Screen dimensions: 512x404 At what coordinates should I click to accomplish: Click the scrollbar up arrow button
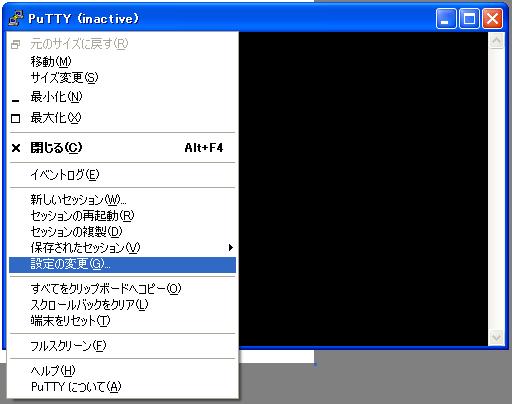496,41
